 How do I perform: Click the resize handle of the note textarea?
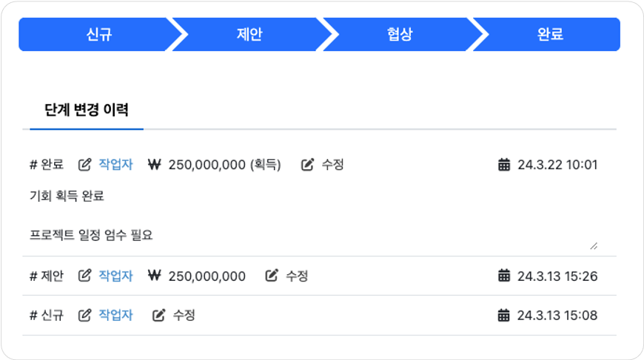point(594,246)
